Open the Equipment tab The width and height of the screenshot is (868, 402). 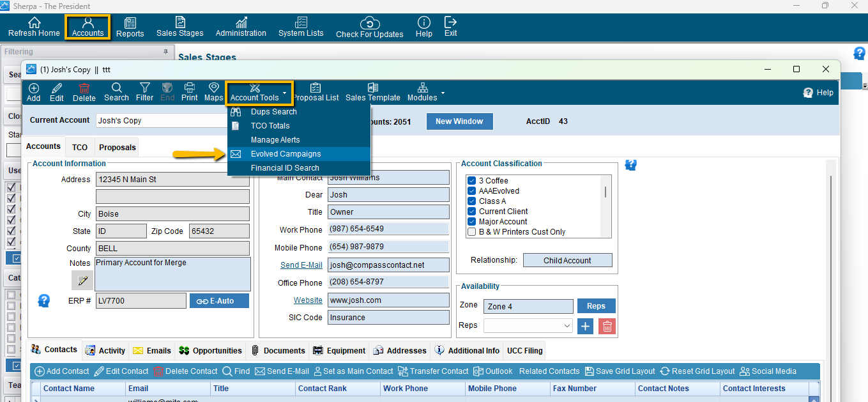pos(339,351)
